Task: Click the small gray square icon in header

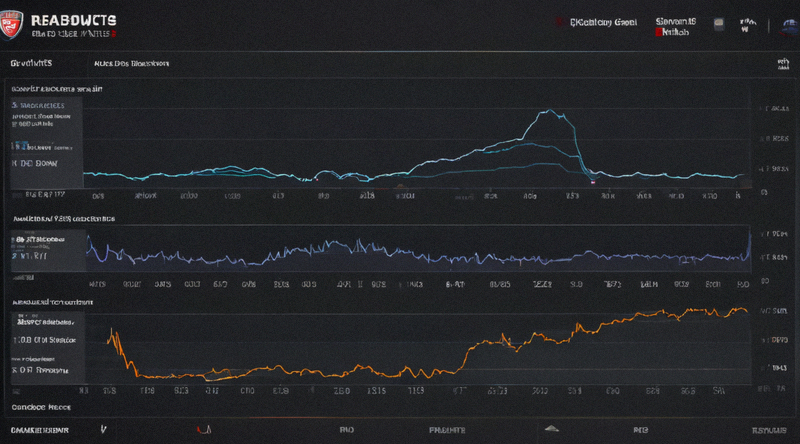Action: pyautogui.click(x=718, y=23)
